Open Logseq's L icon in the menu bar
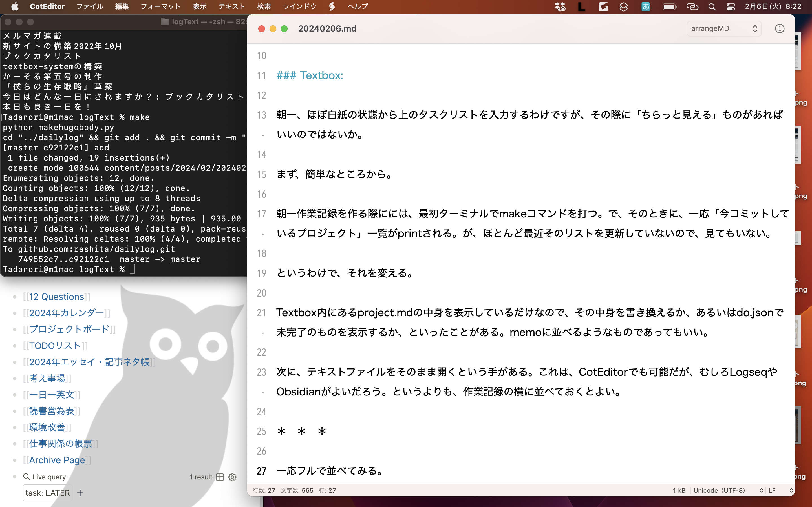 582,7
